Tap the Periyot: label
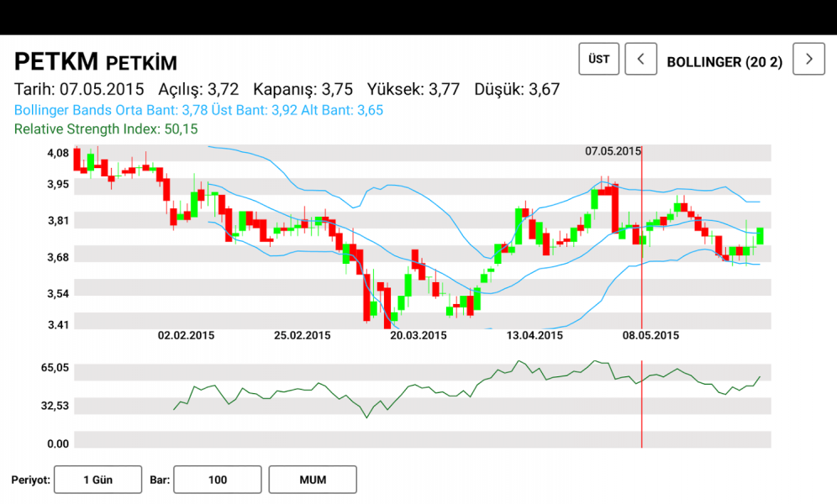837x504 pixels. click(x=31, y=480)
